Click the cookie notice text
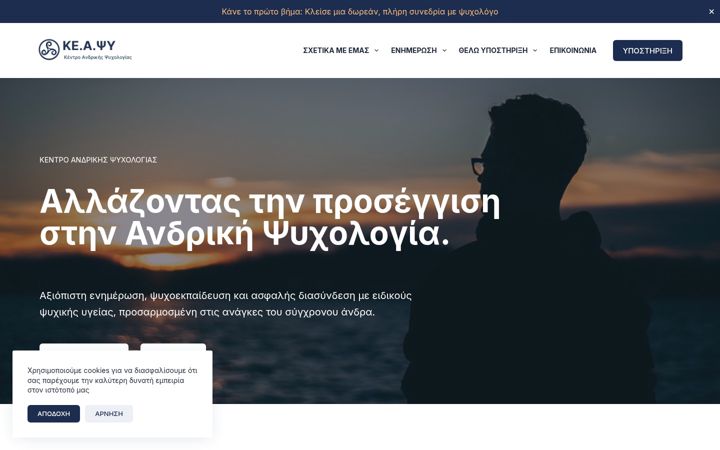Image resolution: width=720 pixels, height=450 pixels. coord(112,380)
